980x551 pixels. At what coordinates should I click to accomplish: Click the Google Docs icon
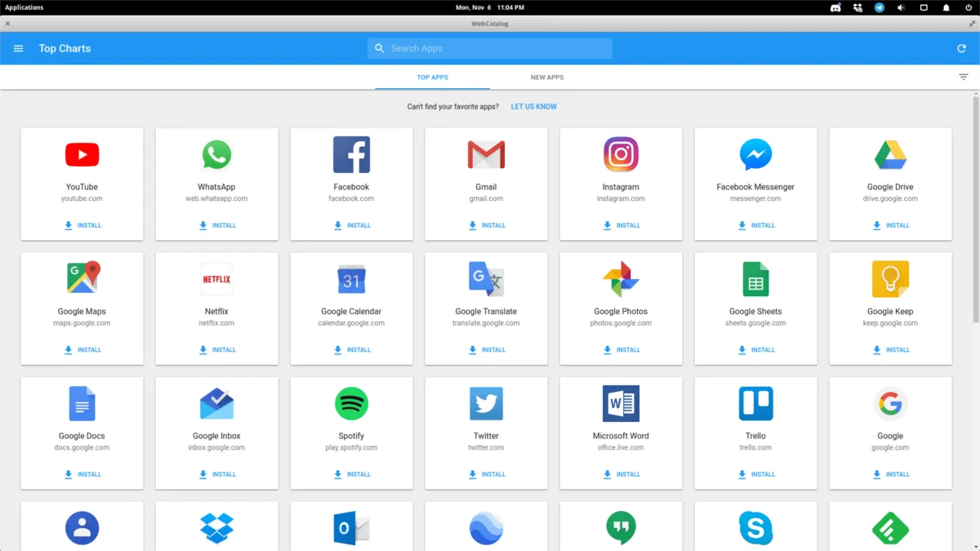tap(82, 403)
